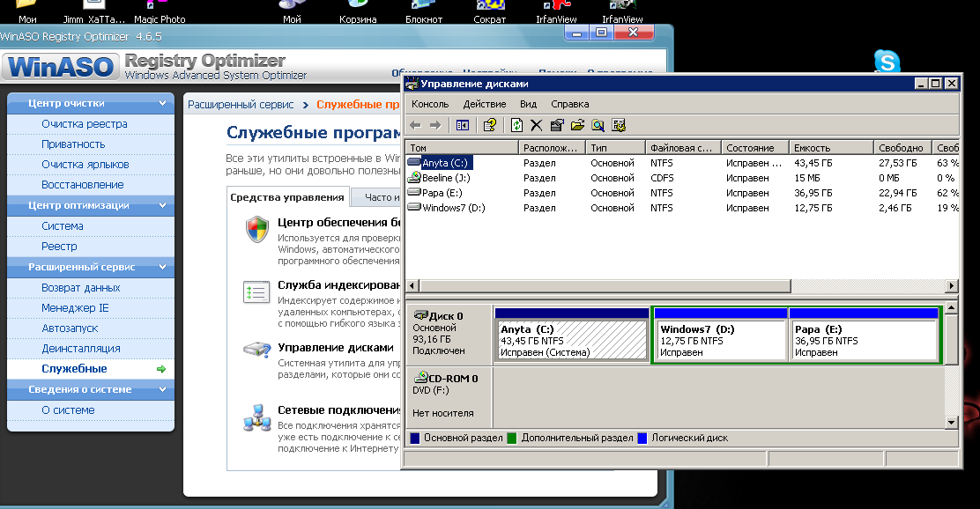
Task: Click the up arrow of disk pane scrollbar
Action: (x=951, y=308)
